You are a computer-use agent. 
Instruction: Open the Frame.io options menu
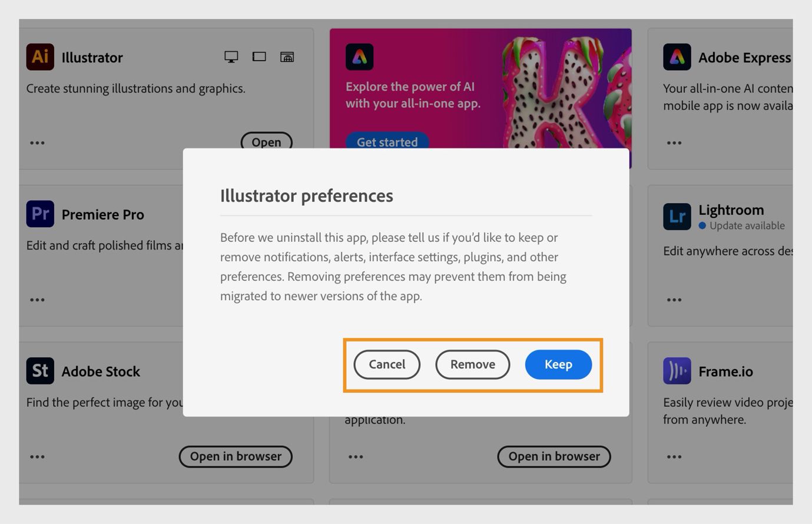click(674, 456)
